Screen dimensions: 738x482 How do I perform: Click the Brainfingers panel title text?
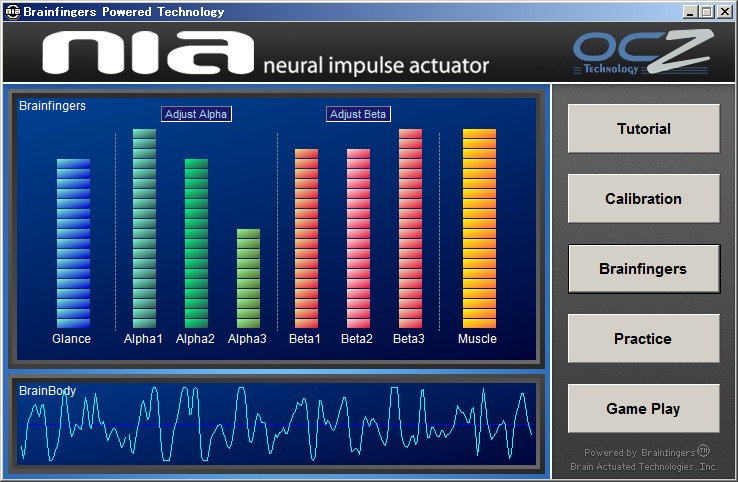[52, 106]
